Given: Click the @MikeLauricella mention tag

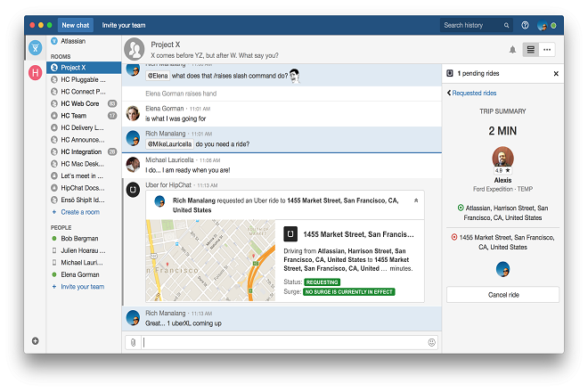Looking at the screenshot, I should click(x=169, y=144).
